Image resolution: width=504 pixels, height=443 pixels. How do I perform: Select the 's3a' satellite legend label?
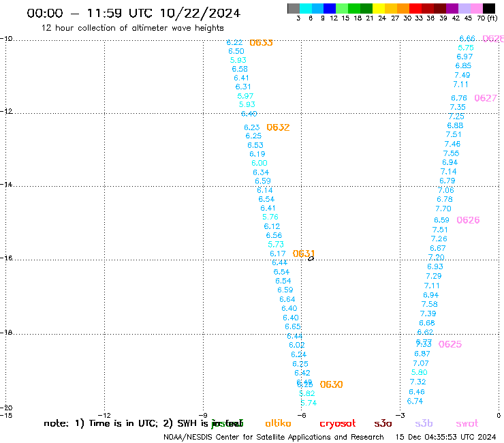383,423
